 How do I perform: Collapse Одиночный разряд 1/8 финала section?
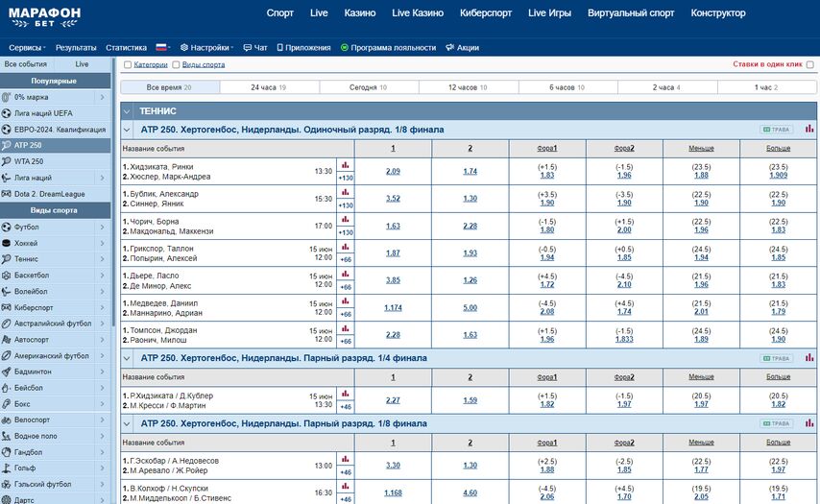click(127, 130)
